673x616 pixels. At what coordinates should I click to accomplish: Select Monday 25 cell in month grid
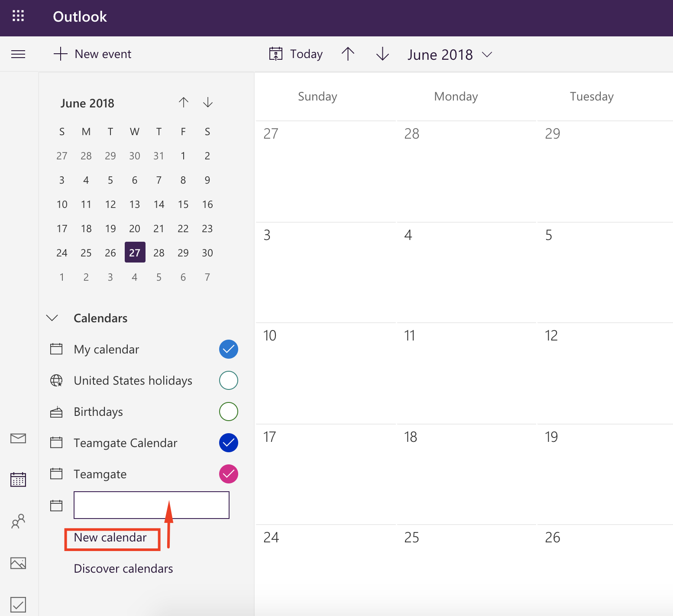pos(466,570)
